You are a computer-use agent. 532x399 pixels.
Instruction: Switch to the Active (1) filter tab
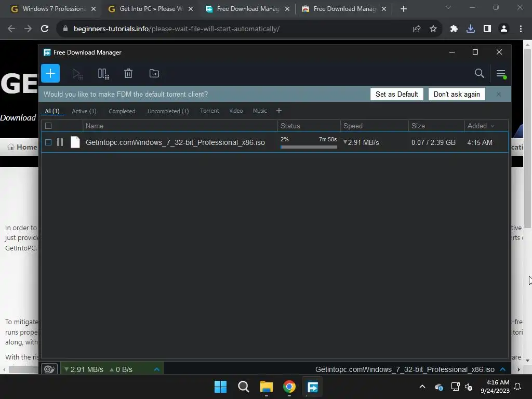(x=84, y=111)
